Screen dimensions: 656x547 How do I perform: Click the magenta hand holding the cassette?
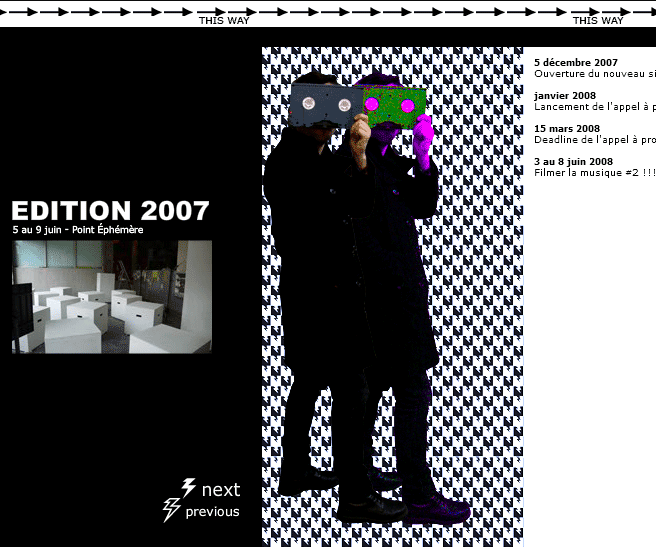(423, 141)
